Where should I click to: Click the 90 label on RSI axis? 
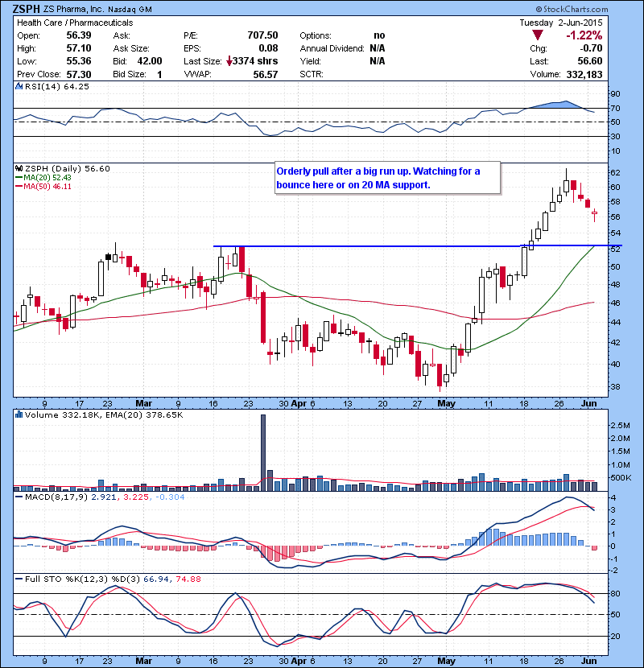615,94
